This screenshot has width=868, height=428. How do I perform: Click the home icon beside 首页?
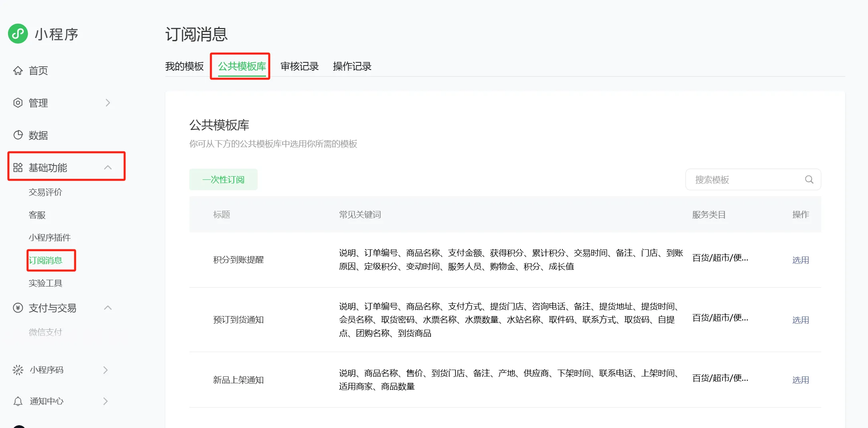pos(18,71)
